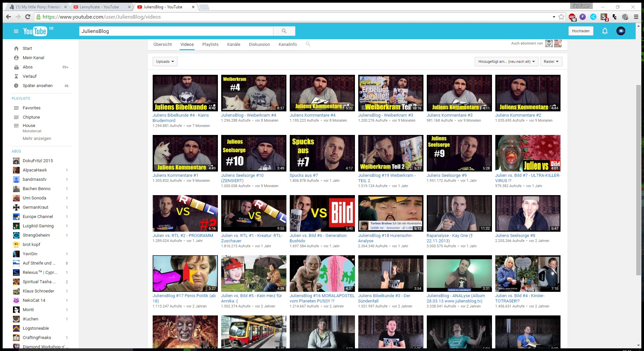Screen dimensions: 644x351
Task: Click the browser URL address bar
Action: click(293, 17)
